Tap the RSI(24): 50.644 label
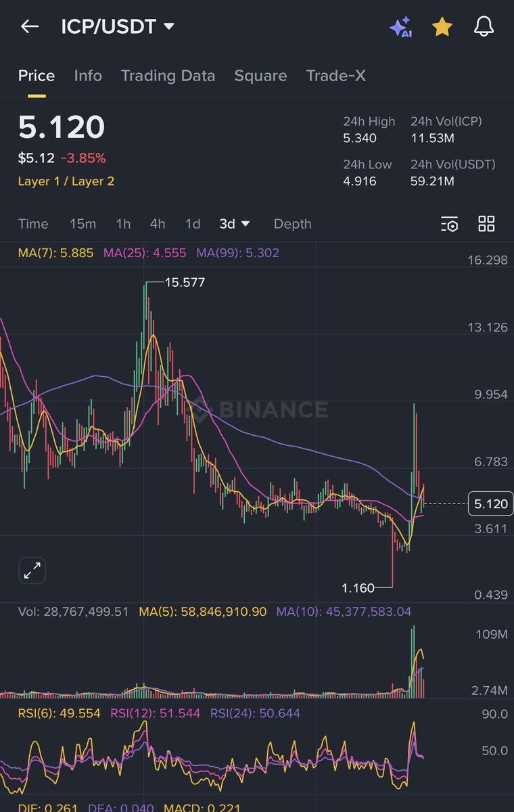Viewport: 514px width, 812px height. [255, 713]
